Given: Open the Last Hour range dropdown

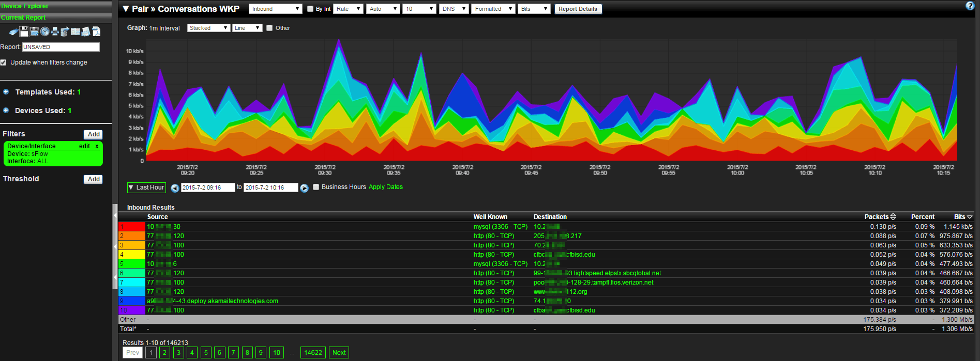Looking at the screenshot, I should 146,187.
